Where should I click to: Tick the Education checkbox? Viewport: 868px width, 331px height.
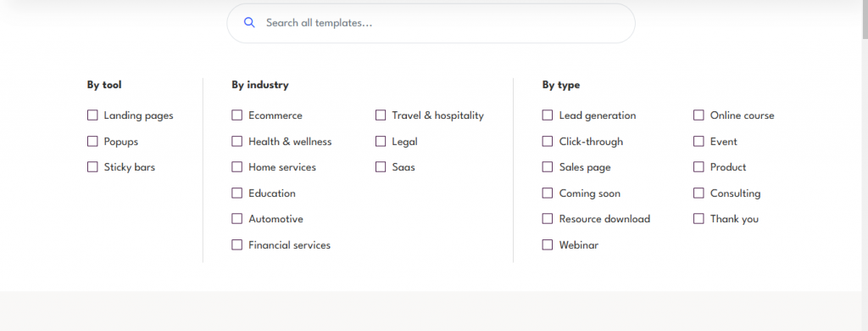click(237, 193)
